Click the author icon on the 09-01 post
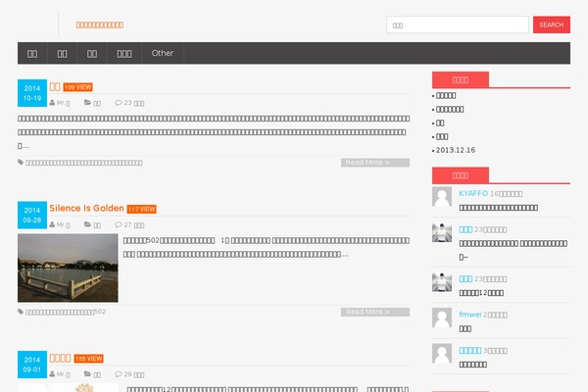 pyautogui.click(x=52, y=374)
